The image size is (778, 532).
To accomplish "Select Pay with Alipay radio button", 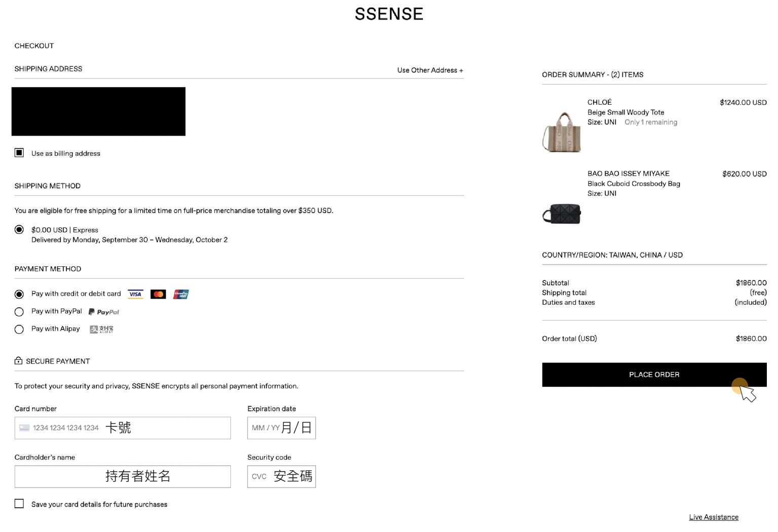I will 19,330.
